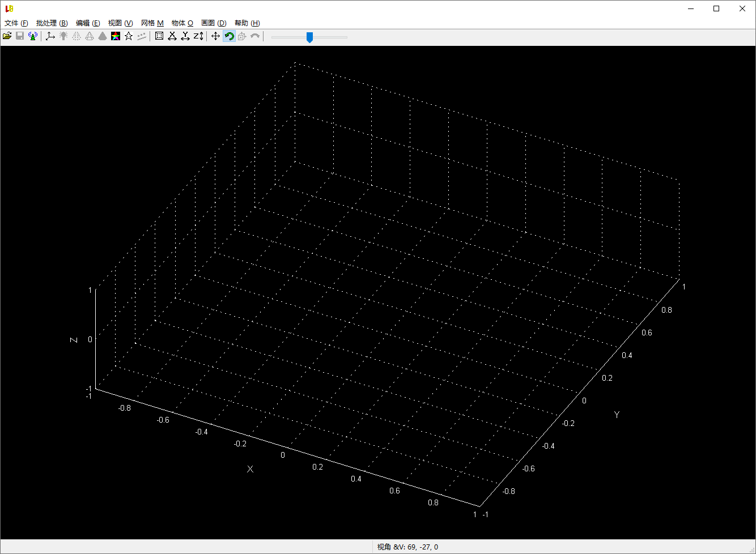Click the dotted bounding box icon

pos(159,36)
